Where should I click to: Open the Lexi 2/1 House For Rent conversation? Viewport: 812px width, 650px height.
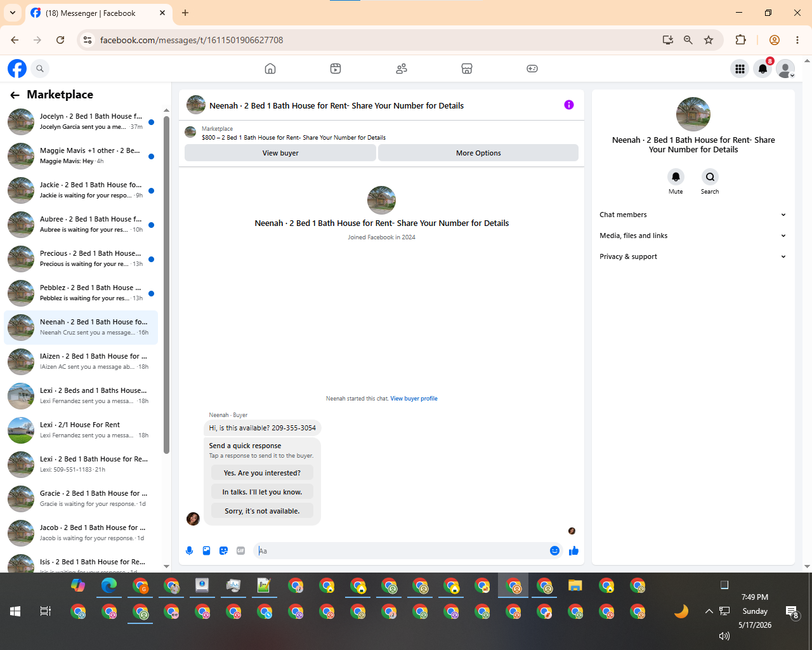(81, 430)
